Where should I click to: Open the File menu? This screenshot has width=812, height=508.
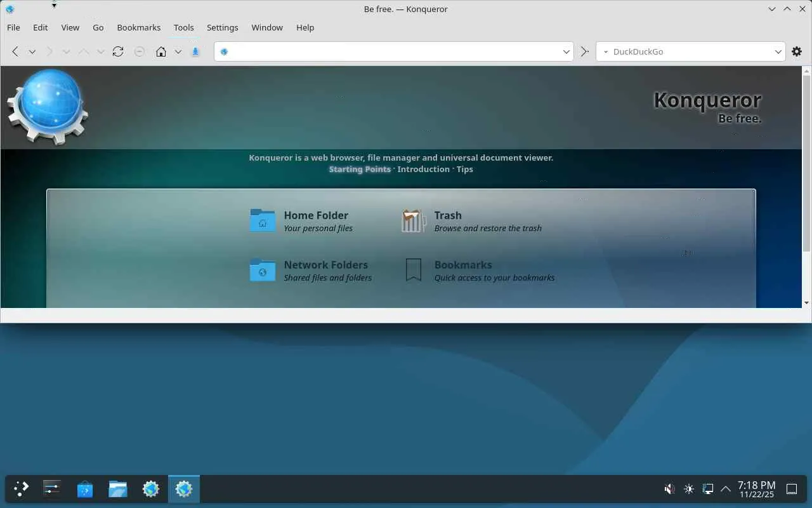pos(13,27)
